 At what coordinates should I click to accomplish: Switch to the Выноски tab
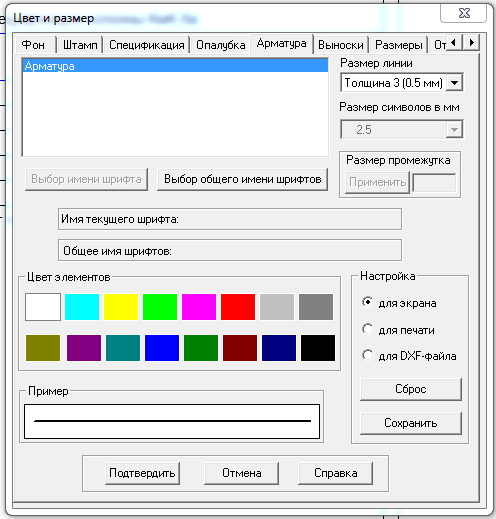point(341,45)
